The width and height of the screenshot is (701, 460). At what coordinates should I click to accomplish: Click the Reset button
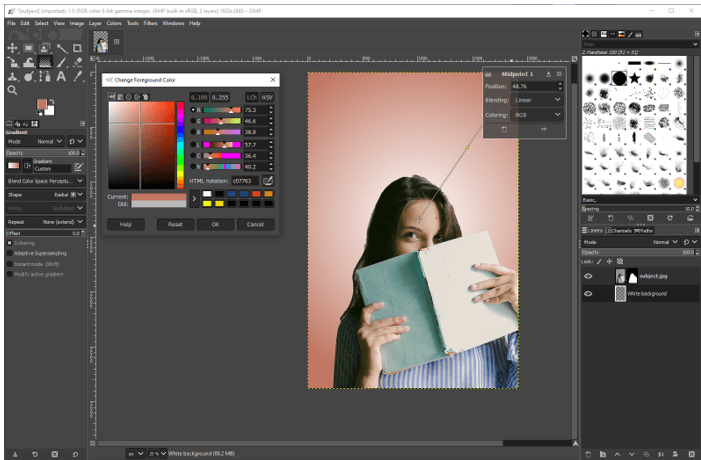click(x=175, y=224)
